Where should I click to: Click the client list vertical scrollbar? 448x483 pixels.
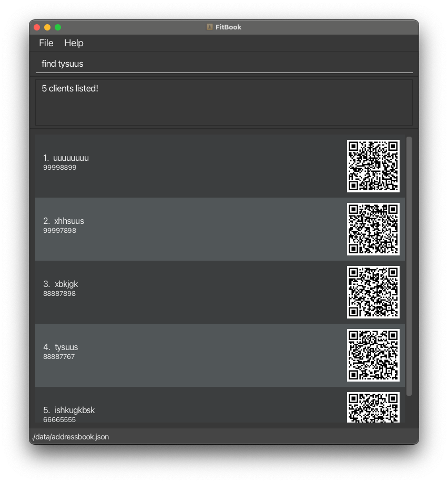409,266
